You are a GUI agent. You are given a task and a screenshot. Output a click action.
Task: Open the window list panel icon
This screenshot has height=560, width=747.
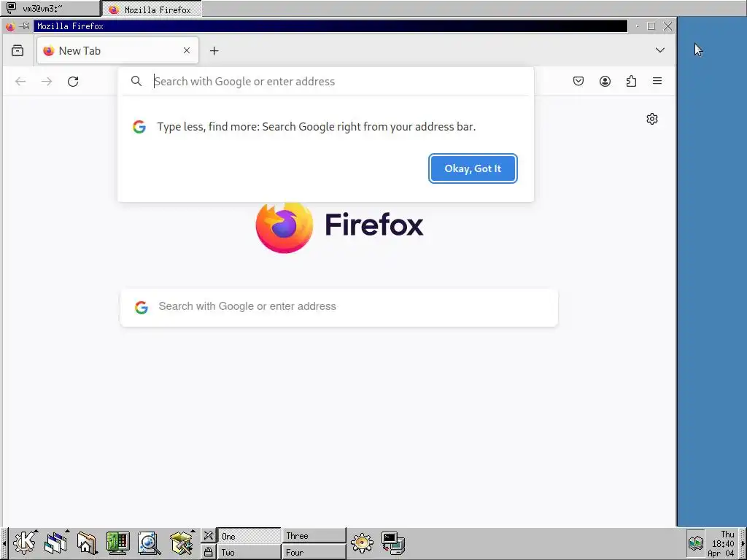click(56, 542)
